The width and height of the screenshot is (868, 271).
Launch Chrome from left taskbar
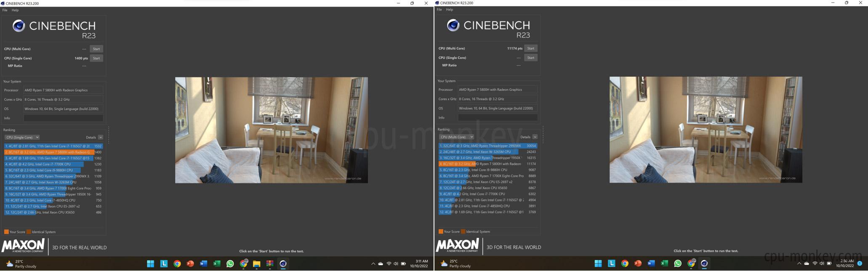177,264
